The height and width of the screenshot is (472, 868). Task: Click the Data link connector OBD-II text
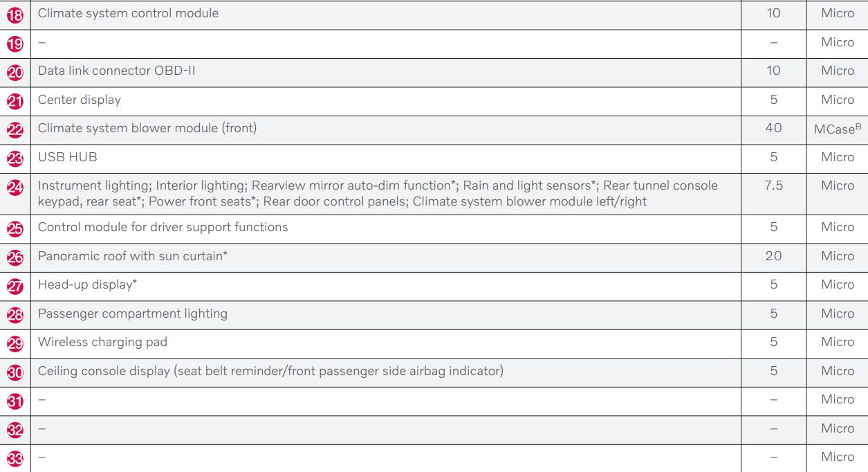[x=116, y=71]
